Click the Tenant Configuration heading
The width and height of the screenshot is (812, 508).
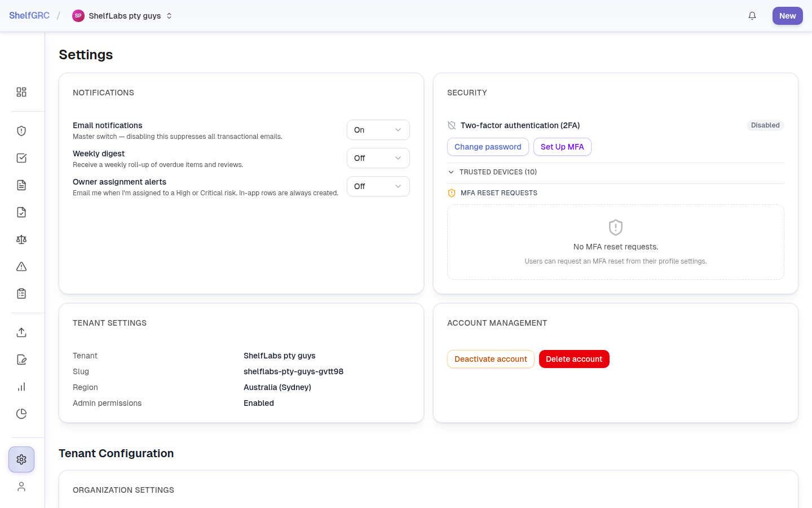point(116,453)
